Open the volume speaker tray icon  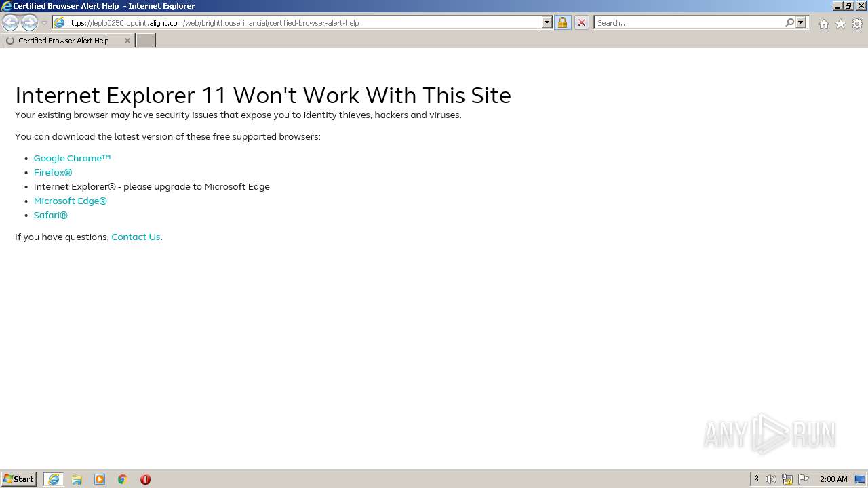[x=771, y=479]
